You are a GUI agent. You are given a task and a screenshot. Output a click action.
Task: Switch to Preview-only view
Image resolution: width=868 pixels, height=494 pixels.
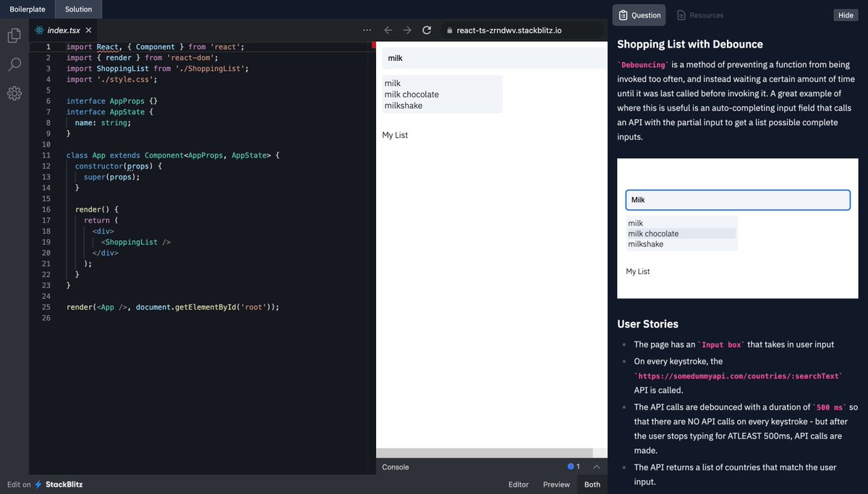[556, 485]
